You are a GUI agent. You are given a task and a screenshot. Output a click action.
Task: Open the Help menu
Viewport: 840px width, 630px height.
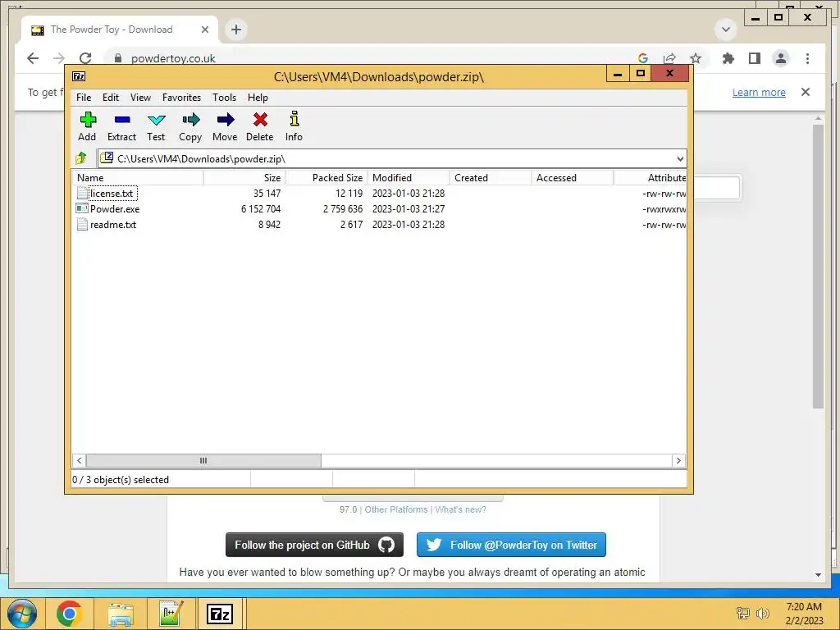(x=258, y=98)
